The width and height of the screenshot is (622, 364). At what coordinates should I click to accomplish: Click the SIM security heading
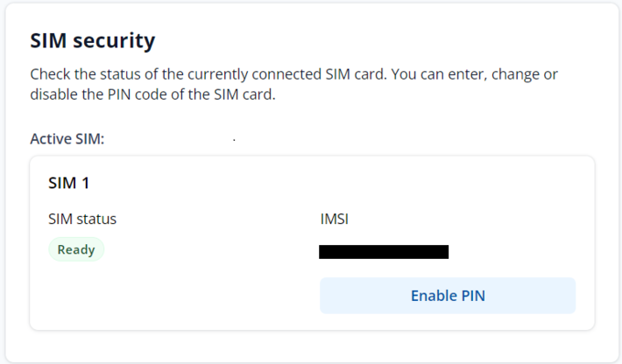(92, 40)
